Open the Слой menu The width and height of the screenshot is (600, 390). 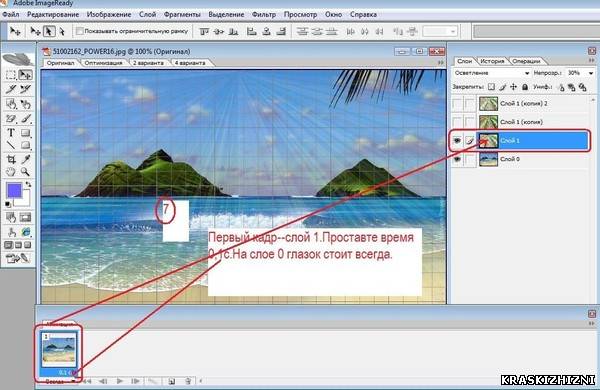pos(147,15)
